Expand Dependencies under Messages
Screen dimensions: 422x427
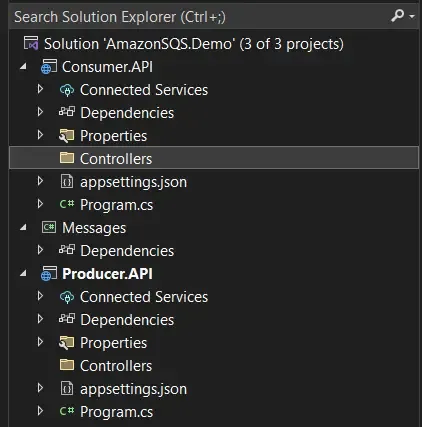click(x=40, y=250)
